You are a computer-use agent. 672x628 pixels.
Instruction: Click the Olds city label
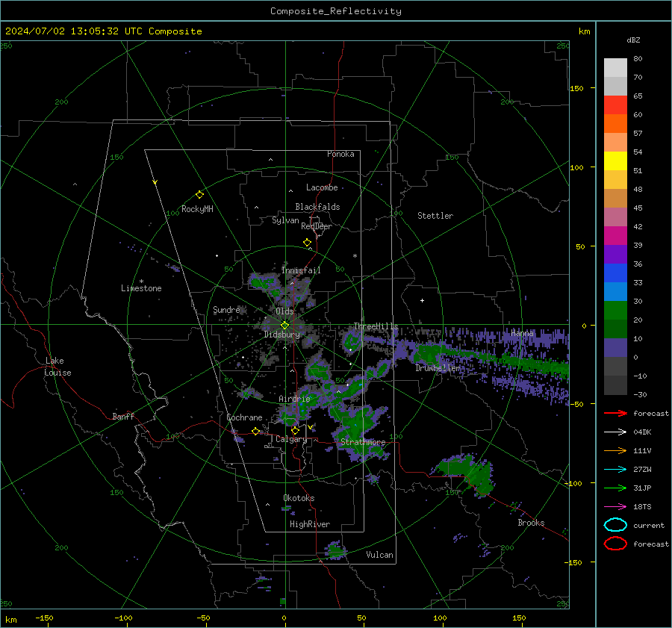tap(284, 311)
